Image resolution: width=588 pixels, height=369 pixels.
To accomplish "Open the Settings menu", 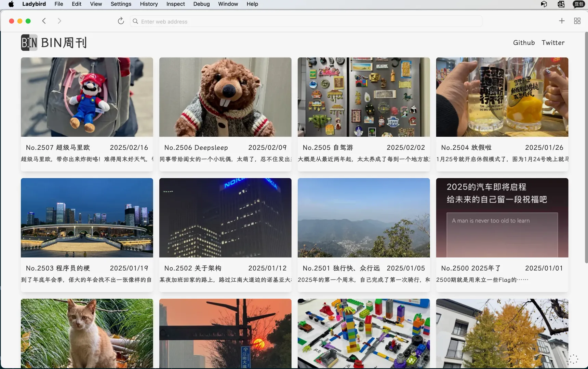I will pyautogui.click(x=121, y=4).
